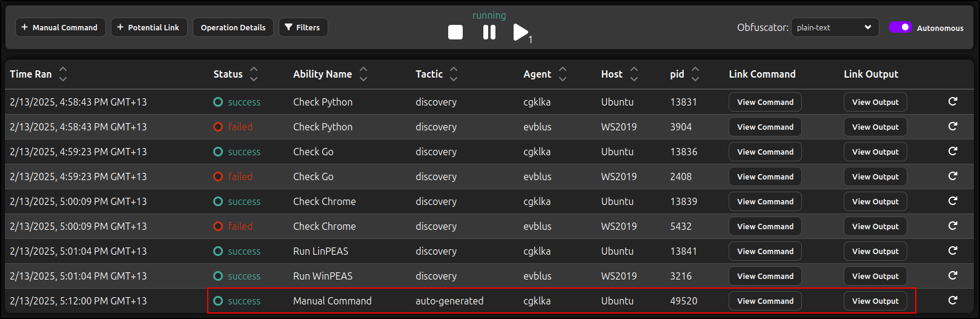Screen dimensions: 980x319
Task: Open Operation Details
Action: point(233,27)
